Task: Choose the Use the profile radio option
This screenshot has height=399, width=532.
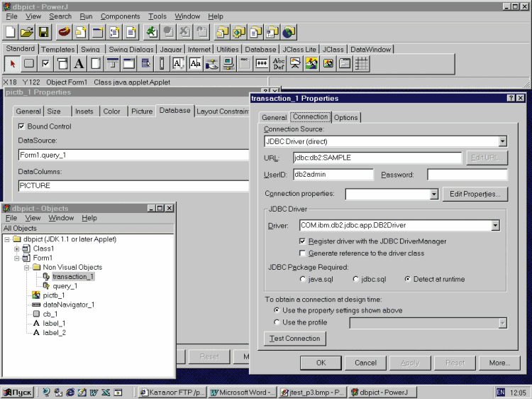Action: (x=277, y=322)
